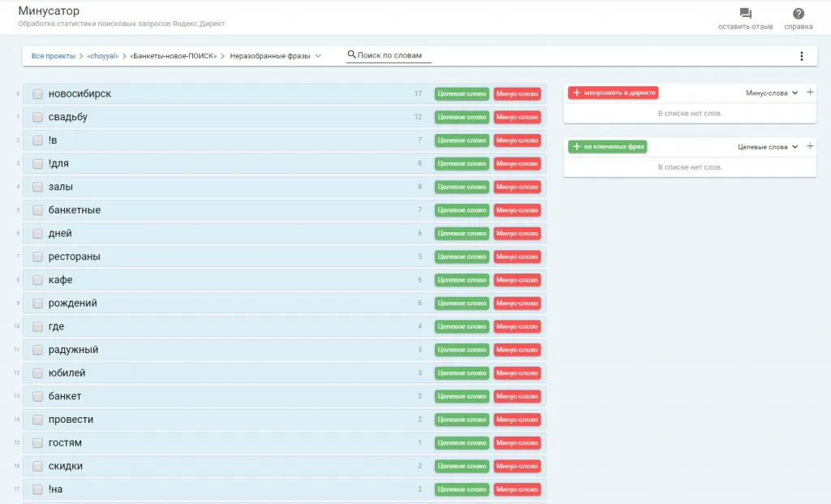Select the checkbox next to '!для'
Screen dimensions: 831x504
coord(37,164)
